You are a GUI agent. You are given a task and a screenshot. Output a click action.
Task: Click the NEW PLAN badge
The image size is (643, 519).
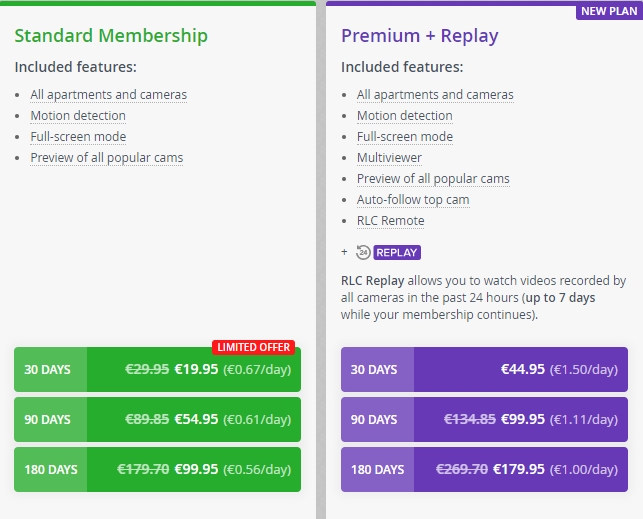pyautogui.click(x=607, y=11)
